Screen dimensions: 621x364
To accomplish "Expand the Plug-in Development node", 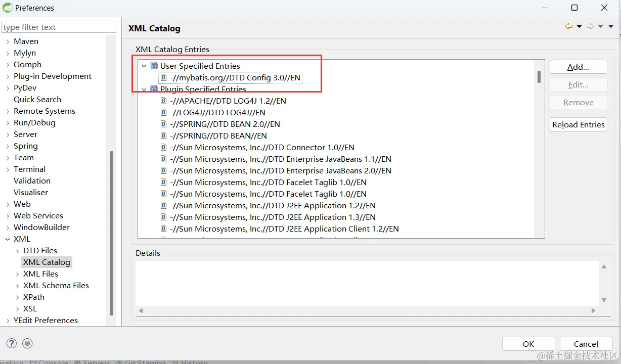I will (8, 76).
